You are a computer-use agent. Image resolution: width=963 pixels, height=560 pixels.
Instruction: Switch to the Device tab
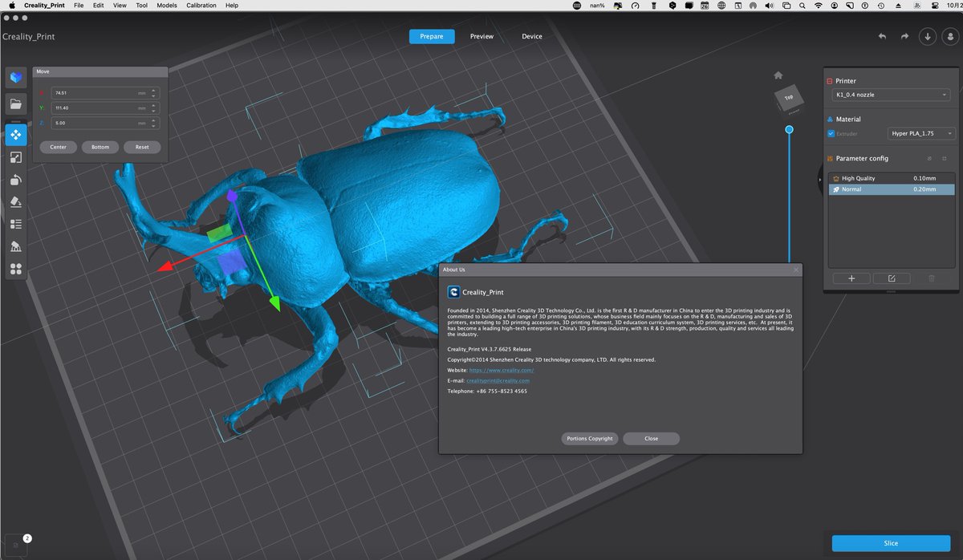tap(532, 36)
